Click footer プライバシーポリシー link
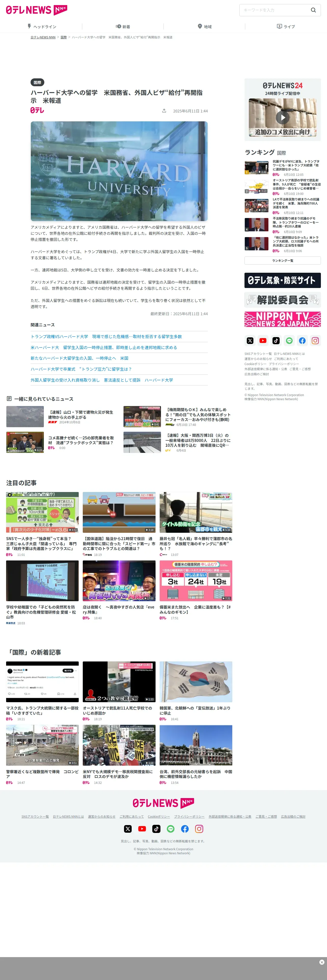This screenshot has width=327, height=980. click(x=189, y=816)
